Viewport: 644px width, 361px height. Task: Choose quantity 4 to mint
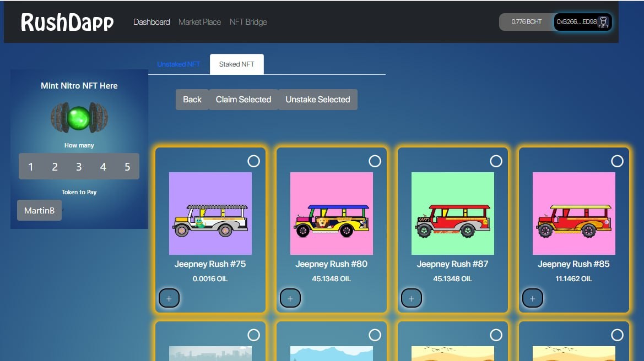[103, 167]
